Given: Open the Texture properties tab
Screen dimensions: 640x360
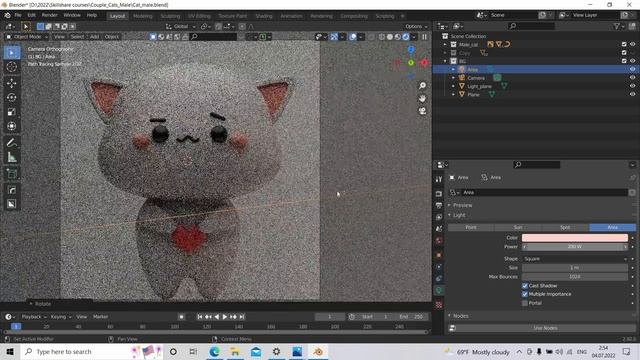Looking at the screenshot, I should (439, 305).
